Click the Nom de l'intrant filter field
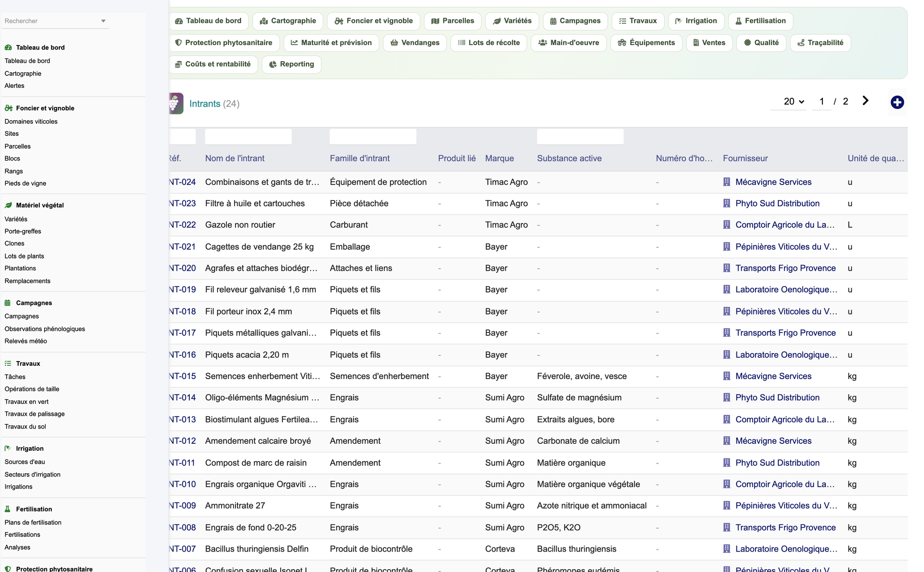The image size is (924, 572). coord(248,137)
